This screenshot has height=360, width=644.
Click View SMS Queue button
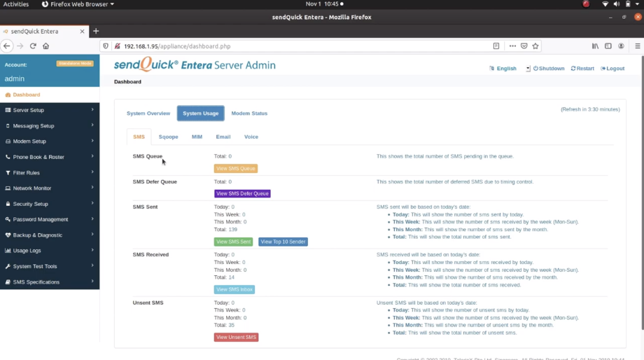point(236,169)
